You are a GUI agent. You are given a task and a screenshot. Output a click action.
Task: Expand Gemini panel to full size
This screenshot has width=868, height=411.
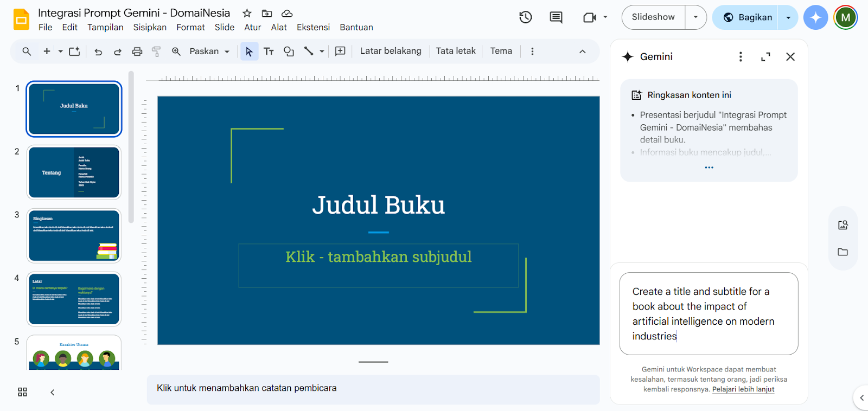[765, 57]
